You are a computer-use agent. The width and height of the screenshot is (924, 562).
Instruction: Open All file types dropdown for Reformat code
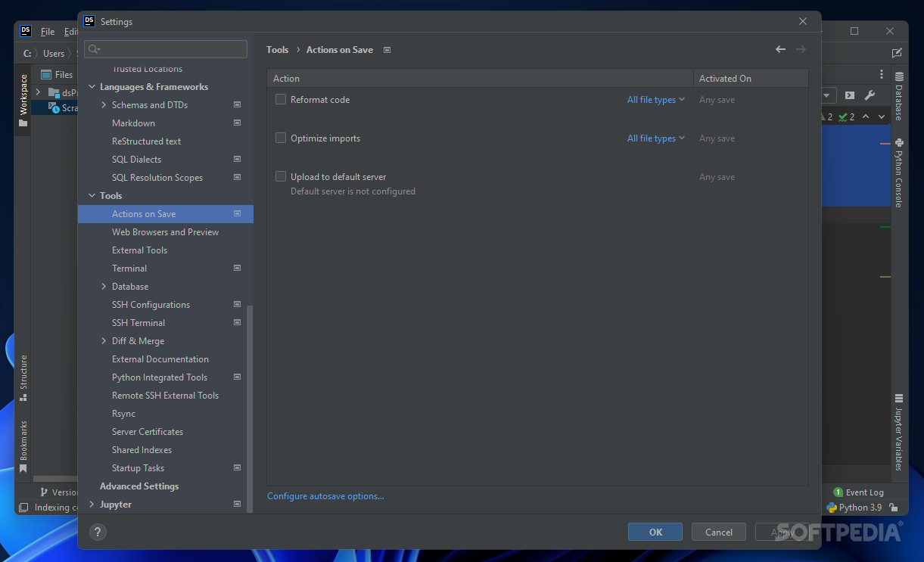(x=655, y=100)
